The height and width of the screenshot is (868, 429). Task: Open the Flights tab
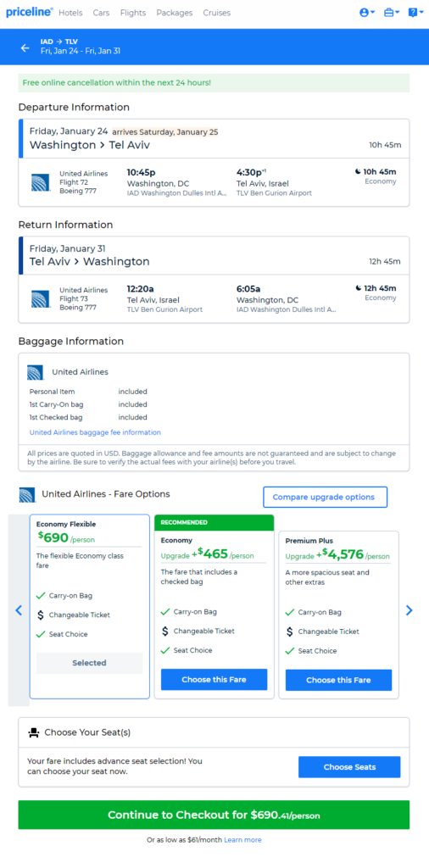click(x=133, y=13)
